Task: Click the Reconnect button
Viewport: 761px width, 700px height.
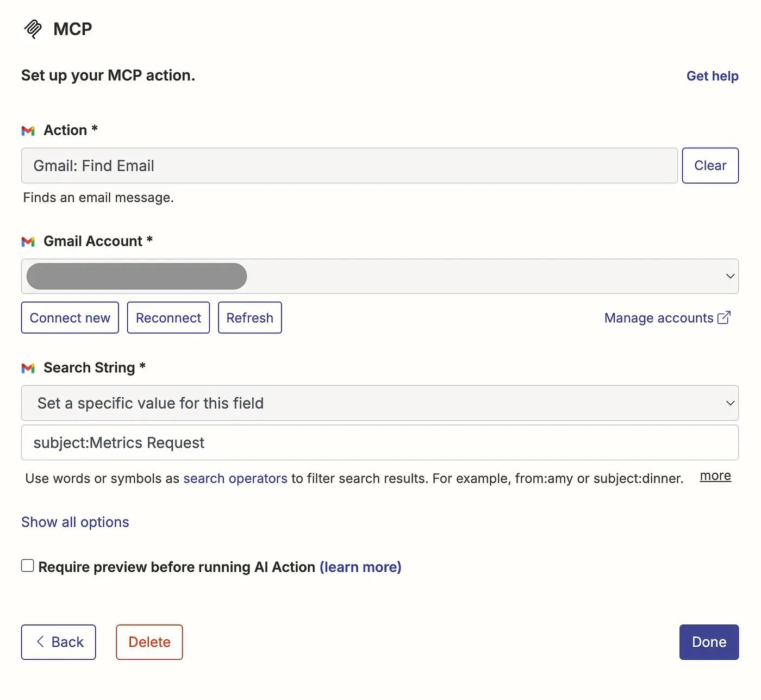Action: coord(169,318)
